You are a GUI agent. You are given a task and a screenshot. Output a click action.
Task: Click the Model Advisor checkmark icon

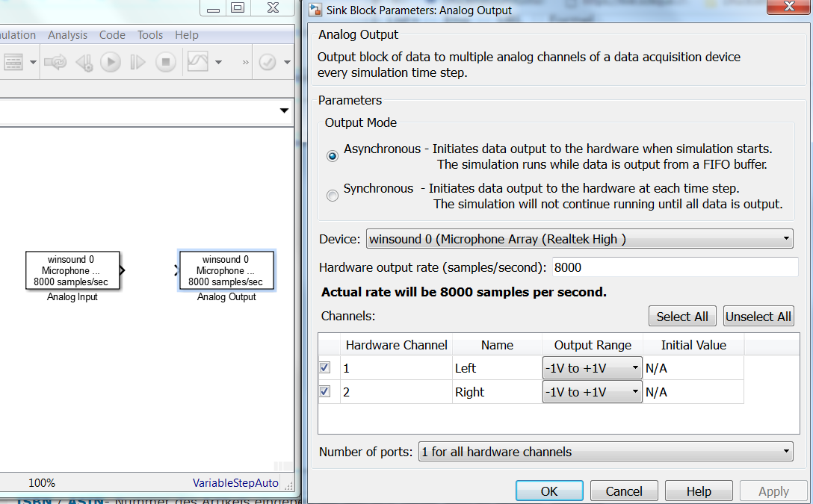coord(268,63)
